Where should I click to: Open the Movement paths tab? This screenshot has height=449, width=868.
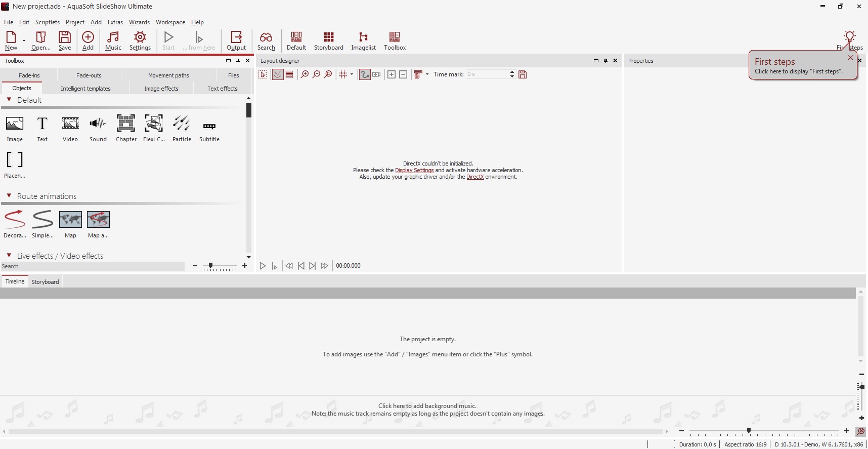click(168, 75)
